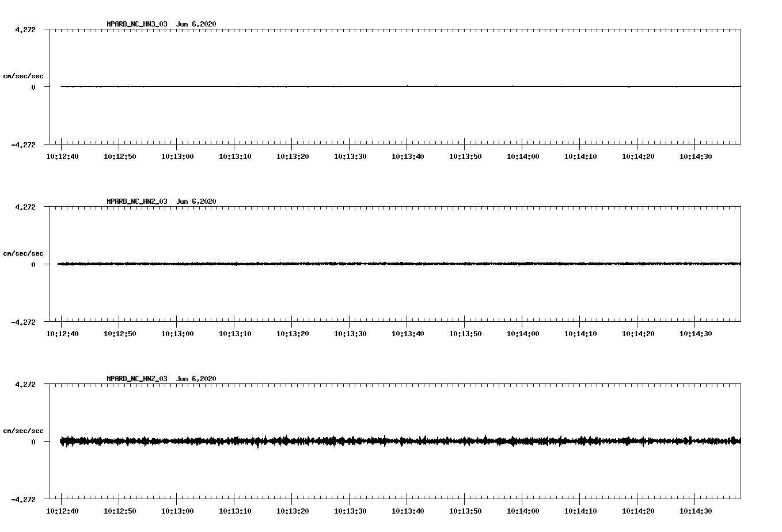This screenshot has height=532, width=782.
Task: Select 10:13:00 tick label under HN2 plot
Action: click(x=177, y=334)
